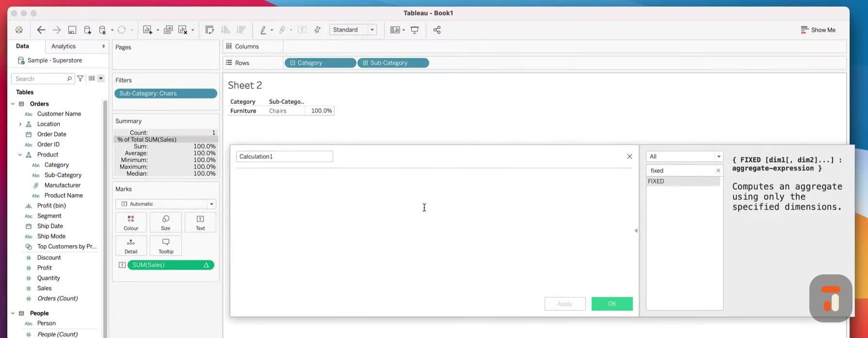The image size is (868, 338).
Task: Select the Discount measure field
Action: click(x=49, y=258)
